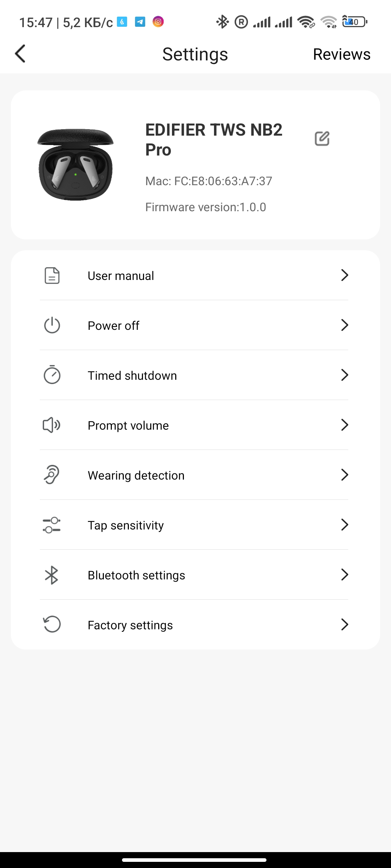
Task: Tap the Power off icon
Action: point(52,325)
